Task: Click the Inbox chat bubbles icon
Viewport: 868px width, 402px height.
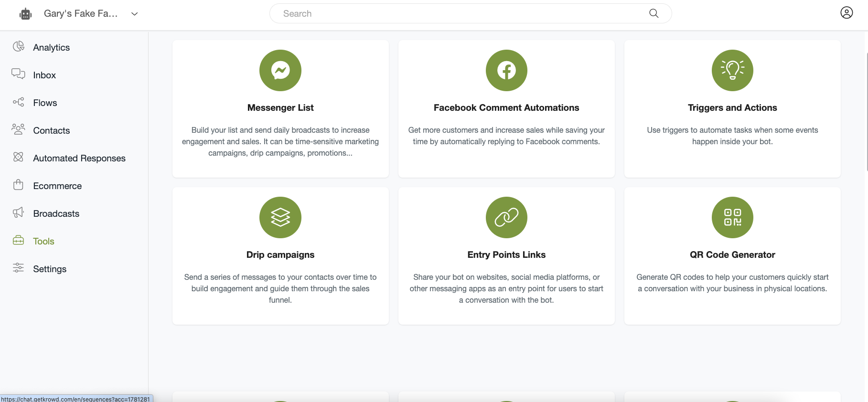Action: pos(19,74)
